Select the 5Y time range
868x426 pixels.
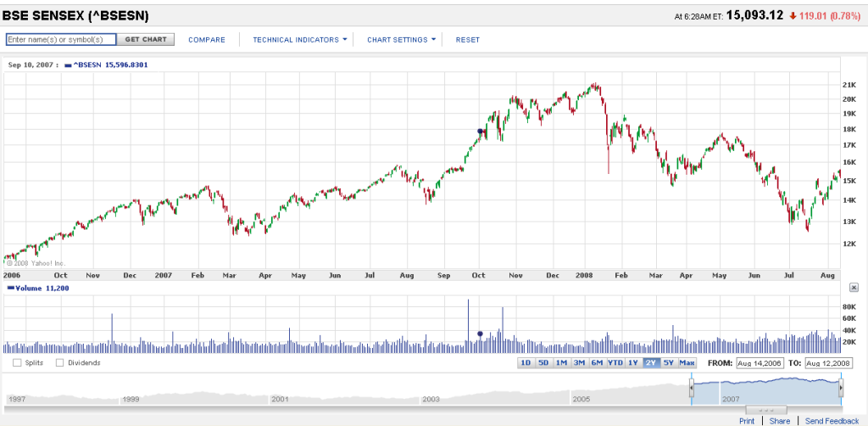tap(669, 363)
